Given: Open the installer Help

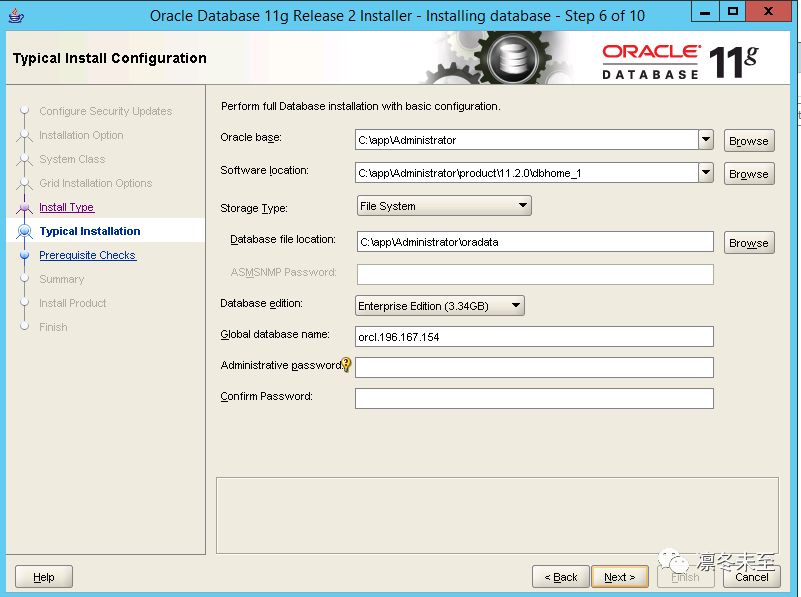Looking at the screenshot, I should (x=44, y=577).
